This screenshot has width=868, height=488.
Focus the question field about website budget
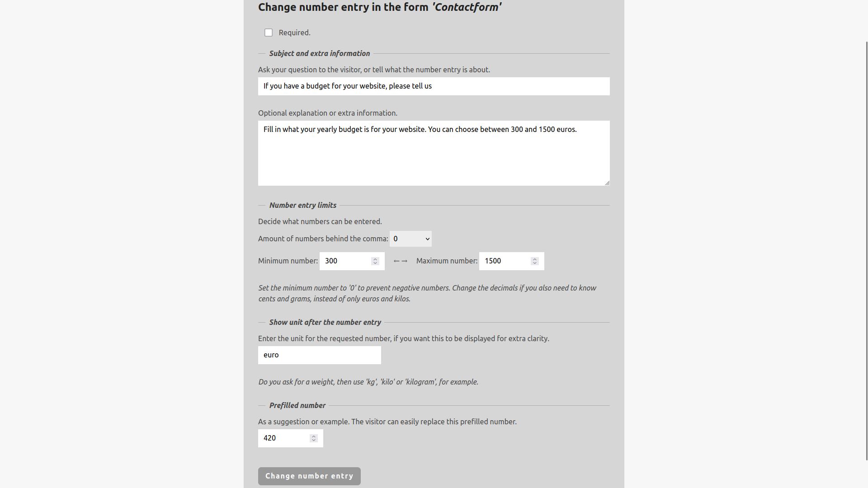[434, 86]
